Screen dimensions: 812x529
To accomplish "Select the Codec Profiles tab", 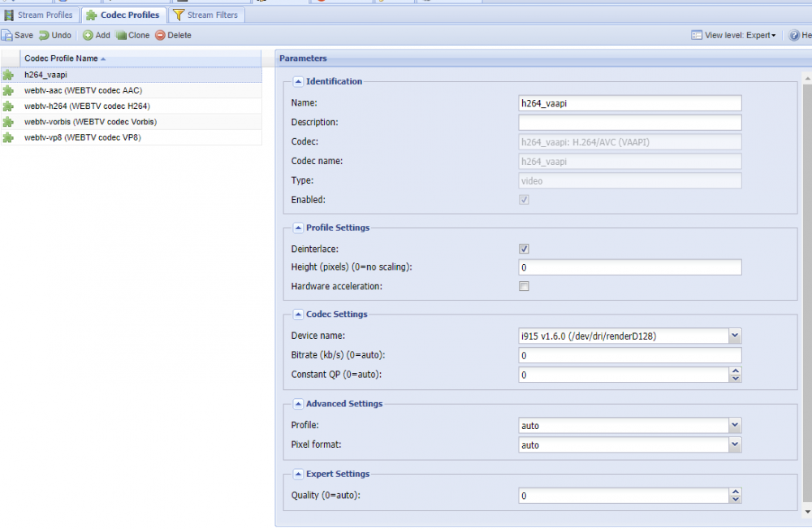I will pyautogui.click(x=123, y=15).
